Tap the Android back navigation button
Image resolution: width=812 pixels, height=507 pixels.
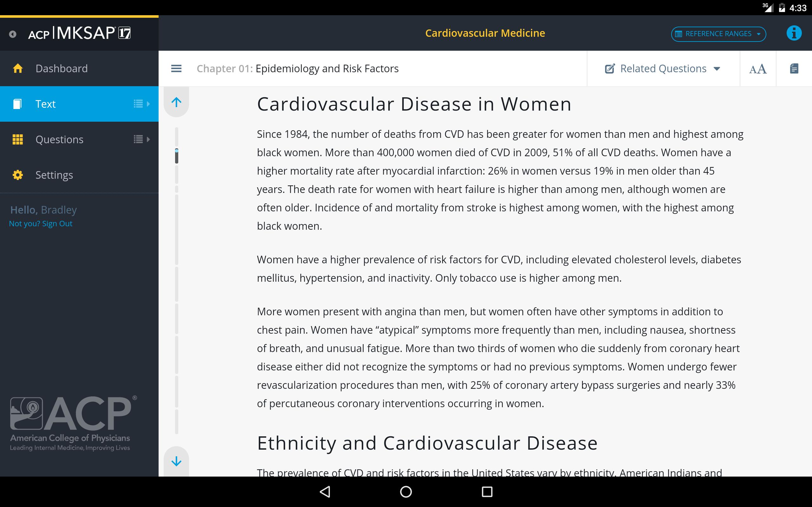coord(325,491)
